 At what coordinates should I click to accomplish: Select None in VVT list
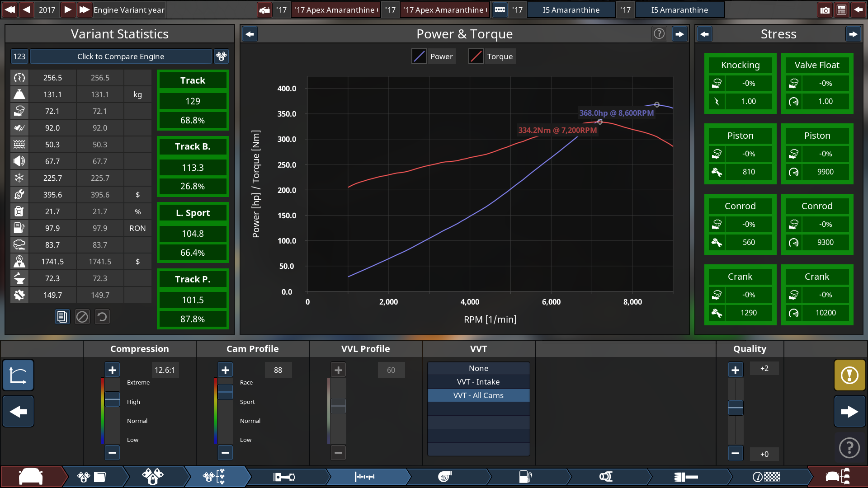478,368
